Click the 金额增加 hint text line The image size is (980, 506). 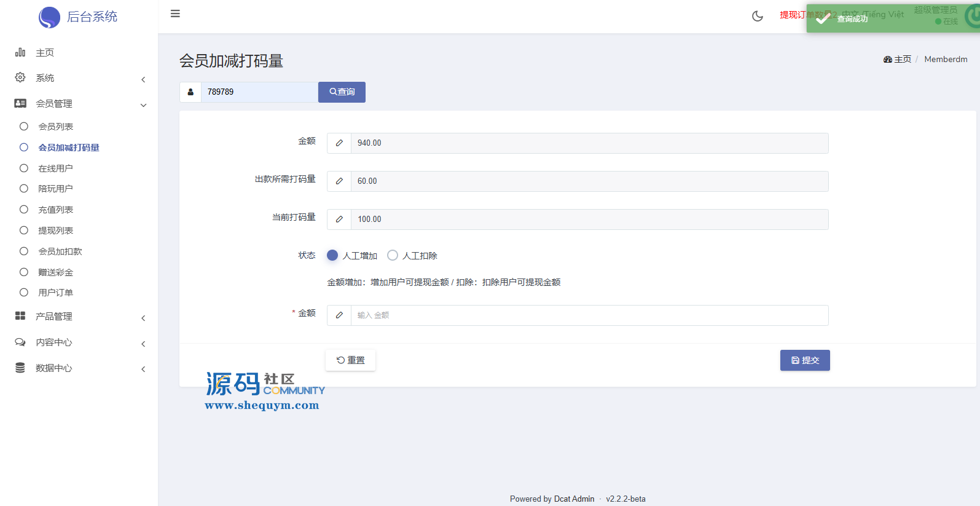tap(444, 282)
